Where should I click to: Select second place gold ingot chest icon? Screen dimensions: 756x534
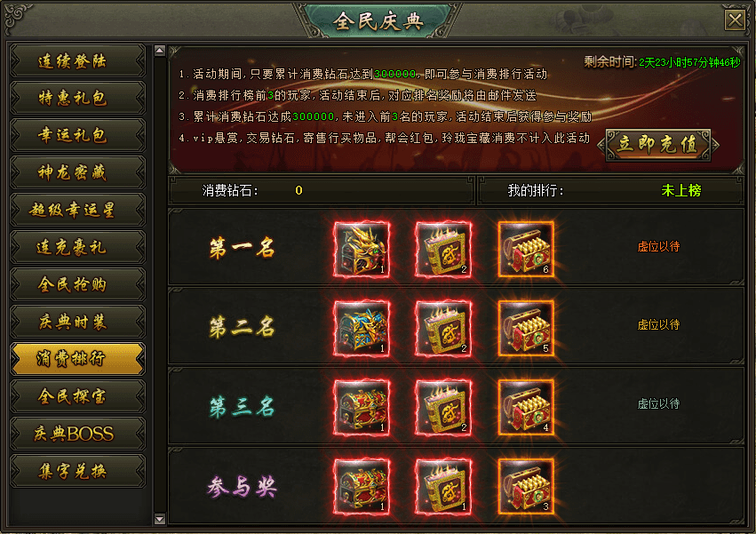[526, 329]
